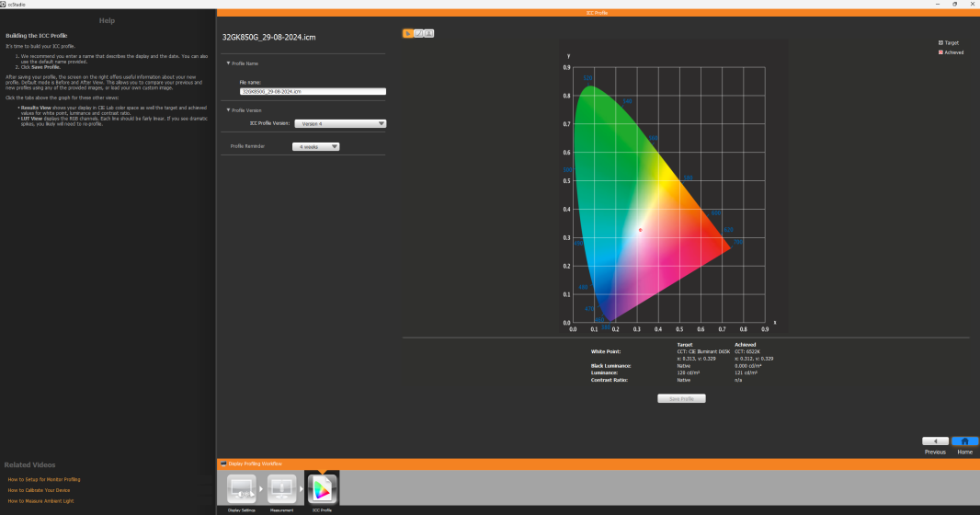Open the Profile Reminder dropdown

coord(315,147)
